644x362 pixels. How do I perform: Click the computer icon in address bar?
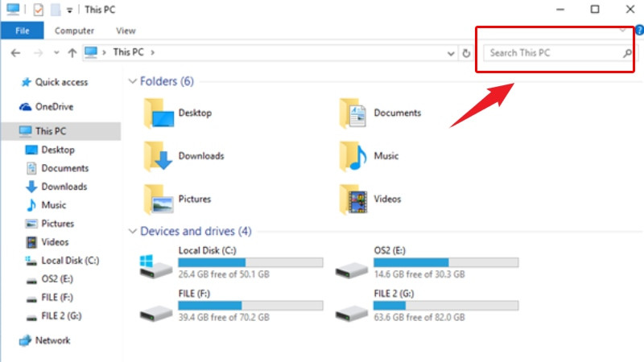point(91,52)
